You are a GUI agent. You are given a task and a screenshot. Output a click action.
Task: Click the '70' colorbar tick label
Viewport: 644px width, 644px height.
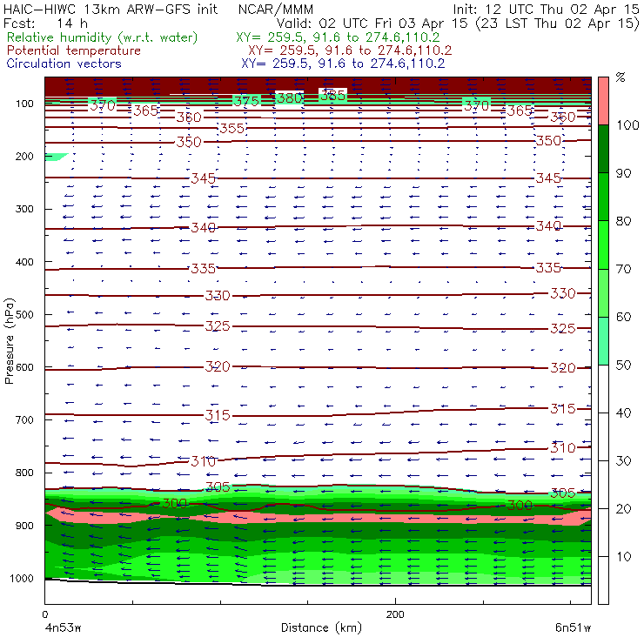tap(623, 269)
